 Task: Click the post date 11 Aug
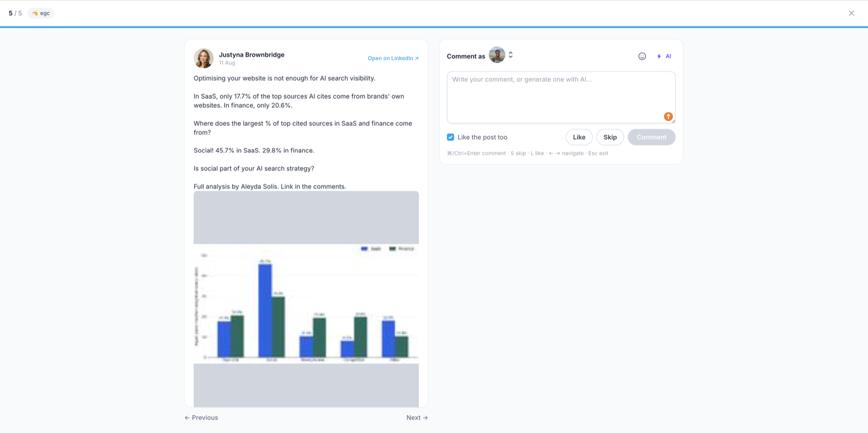pos(227,63)
